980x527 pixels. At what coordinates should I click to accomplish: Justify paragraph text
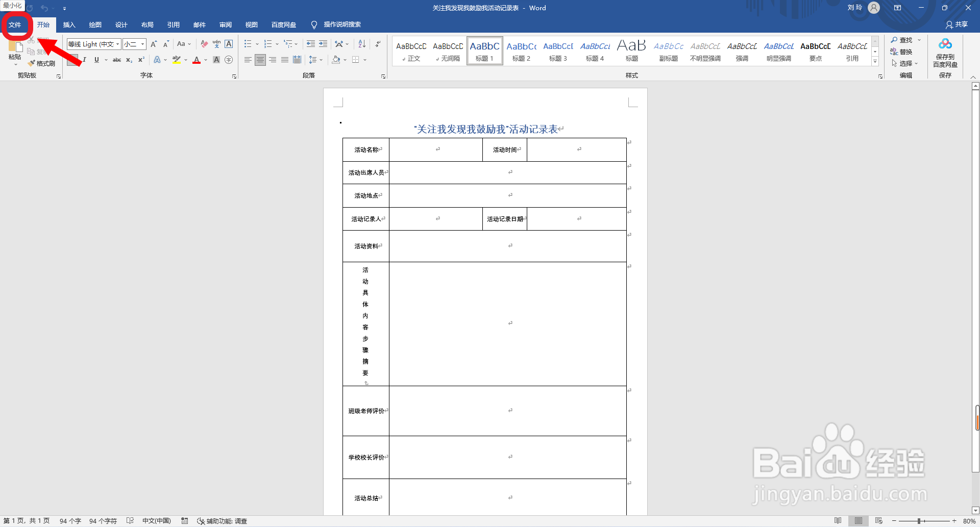click(285, 60)
